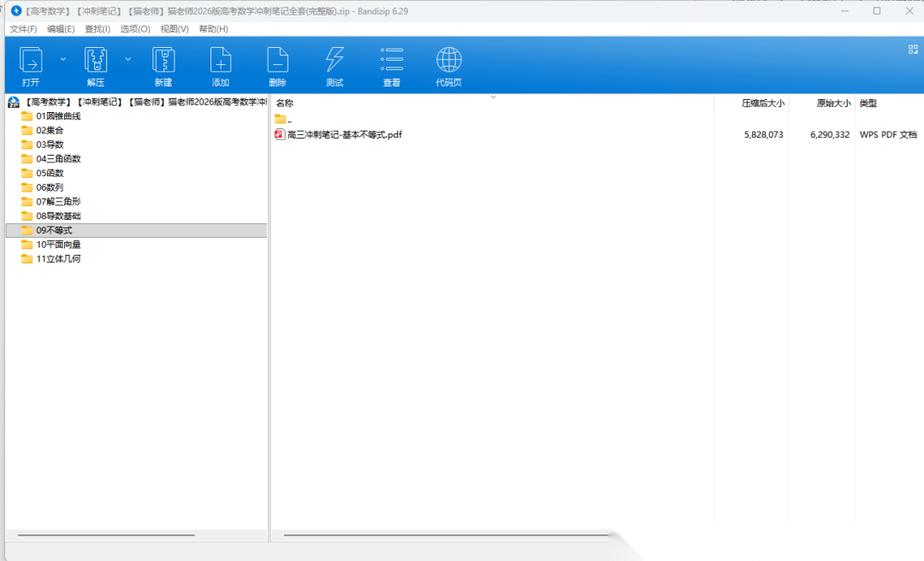Open the 选项(O) menu
This screenshot has height=561, width=924.
coord(135,29)
